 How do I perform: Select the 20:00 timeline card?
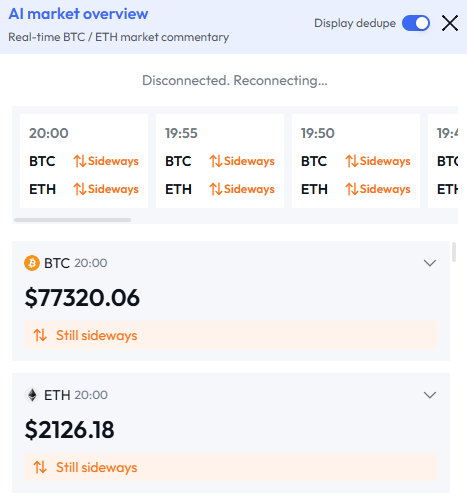click(84, 161)
